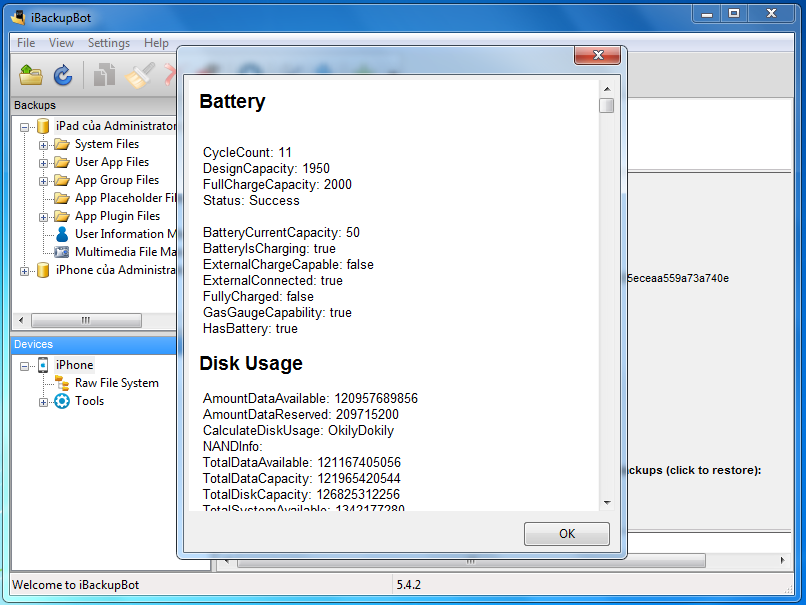Click the App Plugin Files folder icon
The height and width of the screenshot is (605, 806).
(62, 216)
